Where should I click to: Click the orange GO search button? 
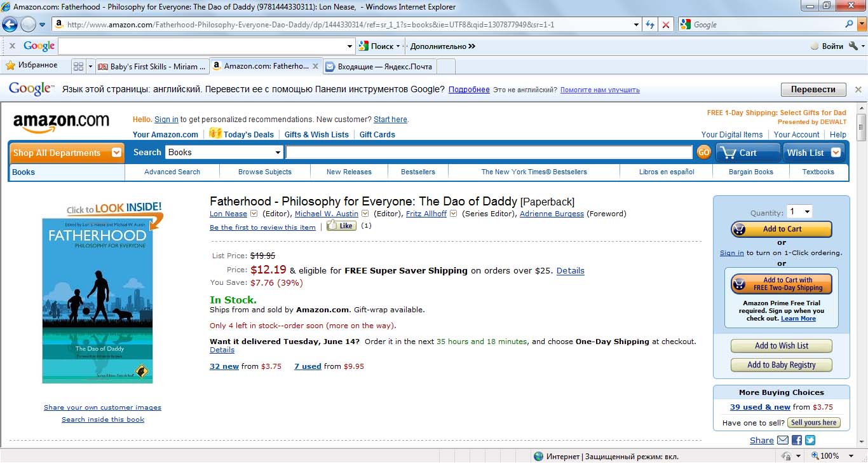tap(703, 153)
